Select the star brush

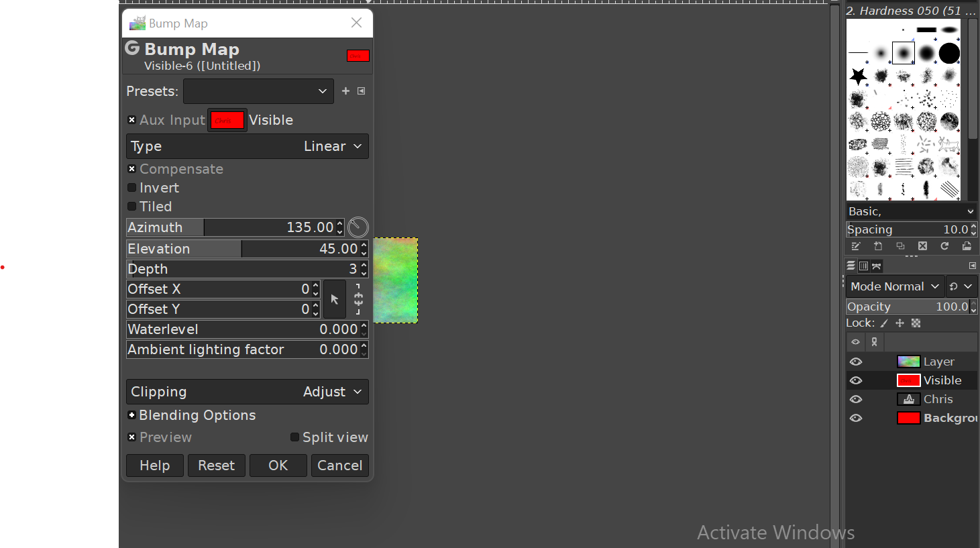859,76
